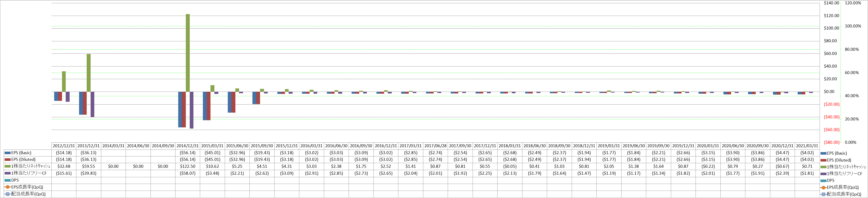Click the $32.48 net cash cell
This screenshot has height=198, width=868.
pos(64,166)
